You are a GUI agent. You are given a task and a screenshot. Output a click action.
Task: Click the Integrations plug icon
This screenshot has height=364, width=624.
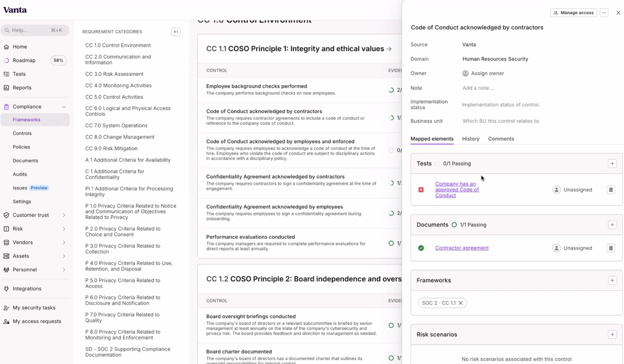pos(6,289)
